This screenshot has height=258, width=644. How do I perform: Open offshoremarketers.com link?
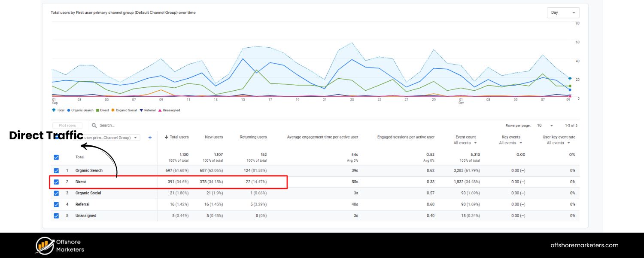pyautogui.click(x=584, y=245)
